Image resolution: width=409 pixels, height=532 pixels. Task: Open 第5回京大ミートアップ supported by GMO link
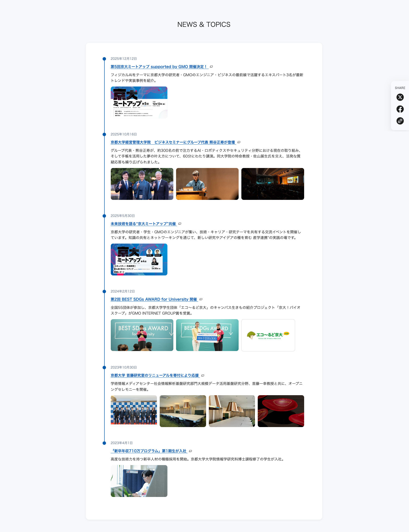tap(159, 67)
